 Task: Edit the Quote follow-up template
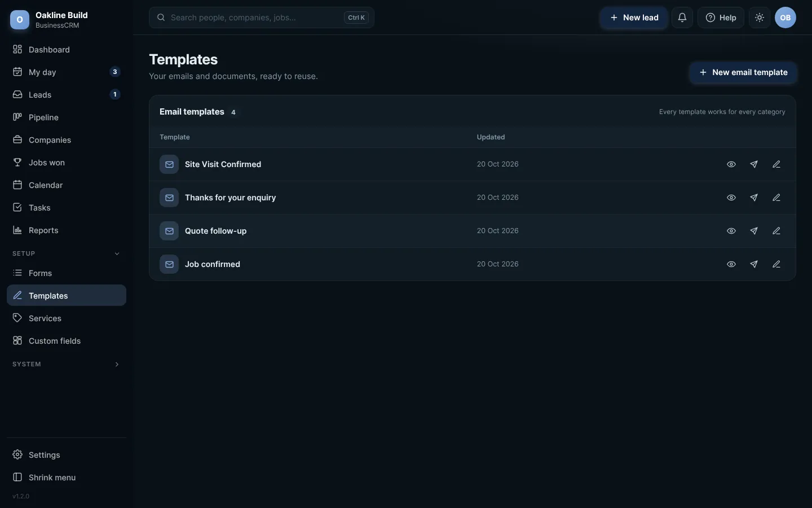pyautogui.click(x=776, y=231)
